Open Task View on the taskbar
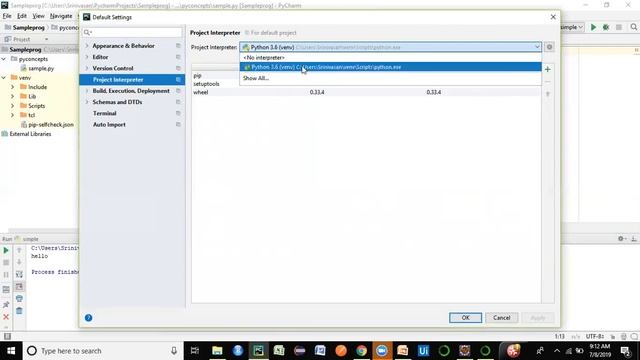640x360 pixels. coord(195,351)
